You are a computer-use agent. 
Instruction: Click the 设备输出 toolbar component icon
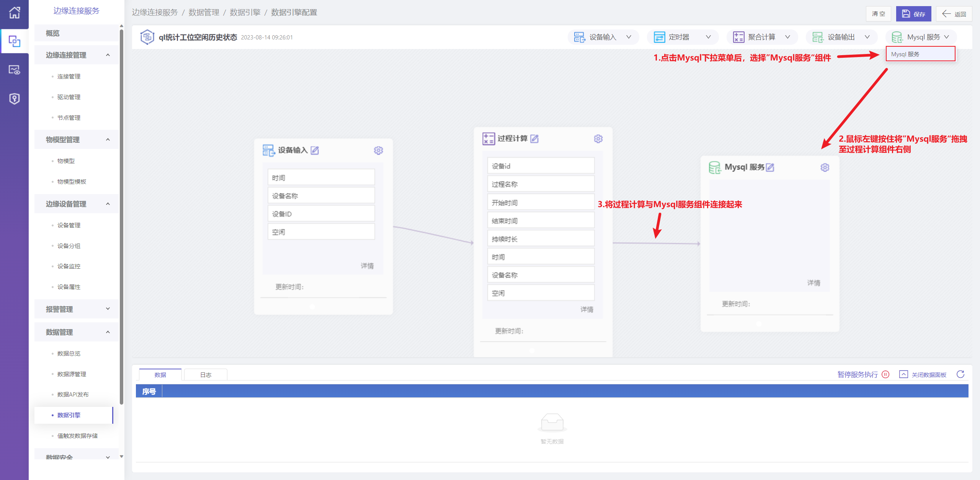point(818,37)
